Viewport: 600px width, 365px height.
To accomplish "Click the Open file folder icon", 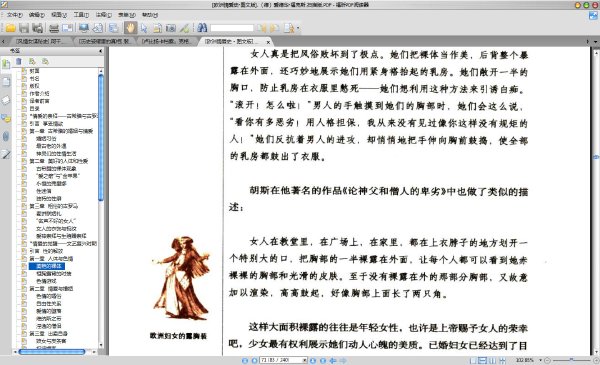I will [10, 28].
